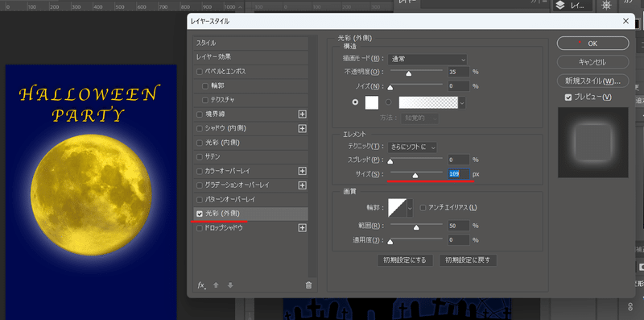Close the レイヤースタイル dialog

coord(625,21)
